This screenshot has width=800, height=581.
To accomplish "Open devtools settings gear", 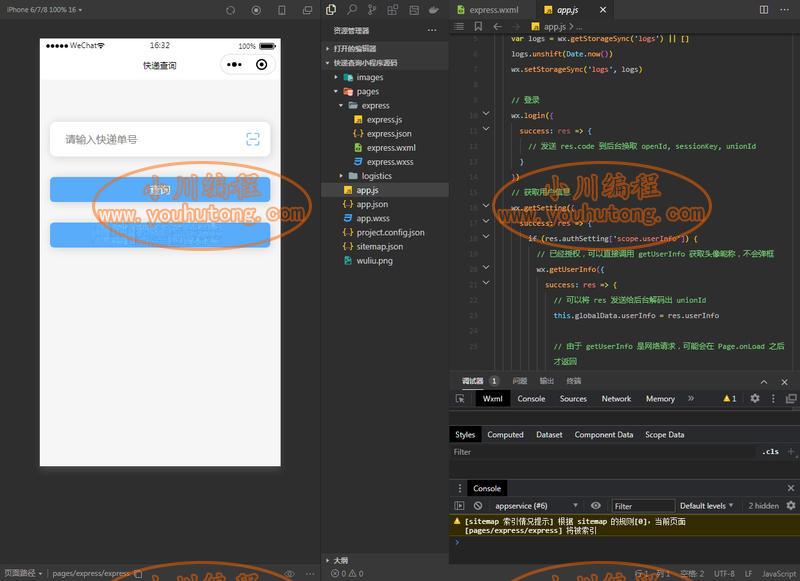I will click(755, 398).
